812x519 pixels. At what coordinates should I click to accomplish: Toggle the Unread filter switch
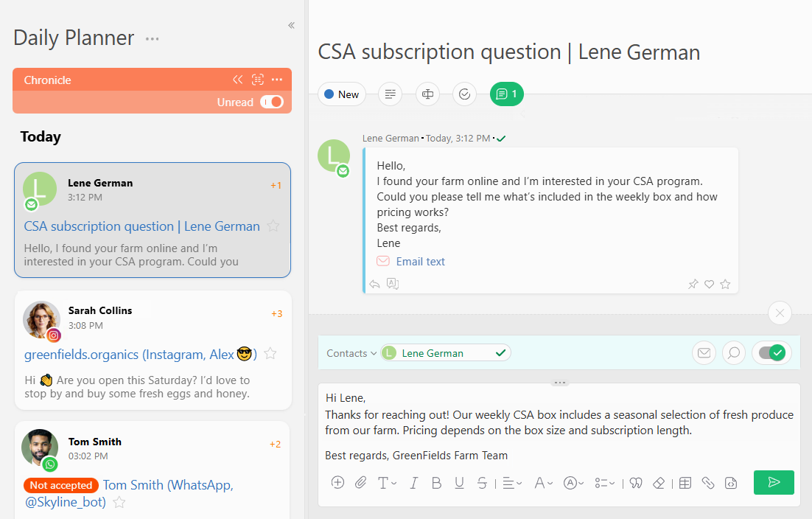(x=272, y=102)
